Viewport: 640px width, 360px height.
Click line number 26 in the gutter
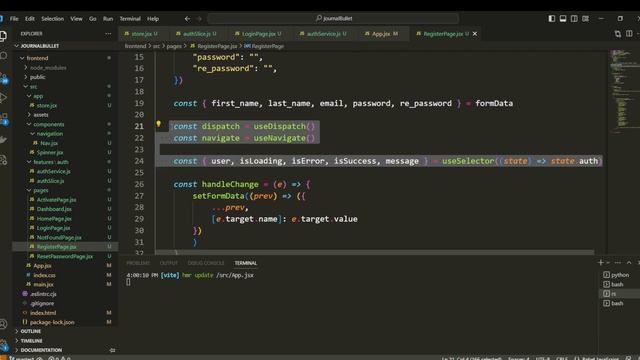click(139, 184)
